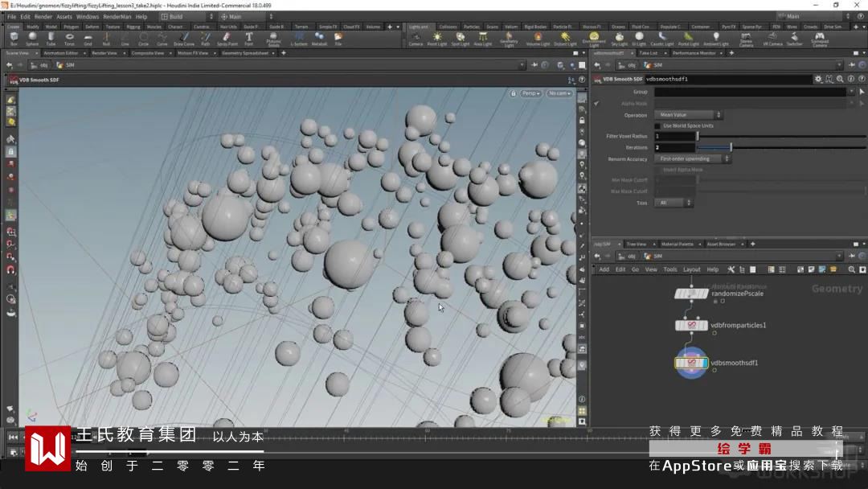The width and height of the screenshot is (868, 489).
Task: Open the Trim dropdown
Action: click(x=674, y=203)
